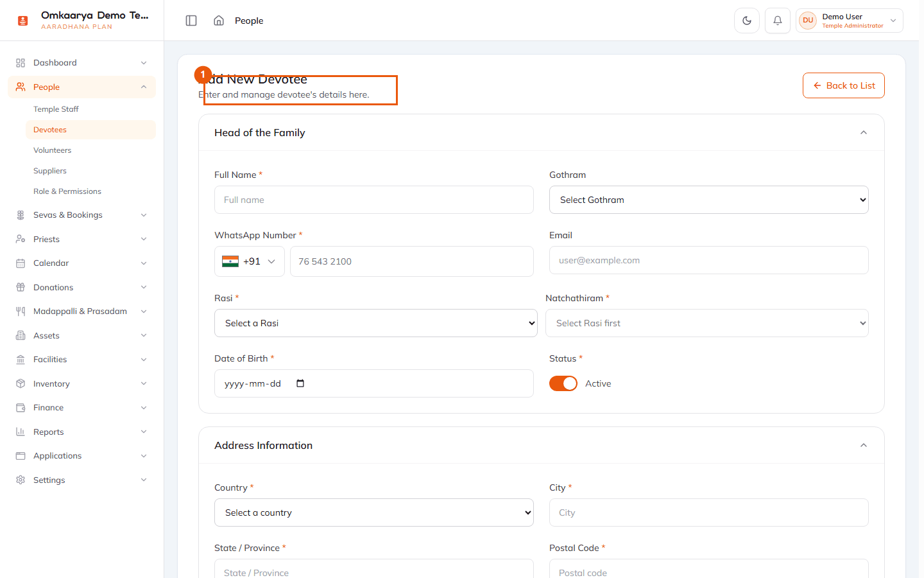Click the Facilities building icon
The height and width of the screenshot is (578, 924).
point(21,360)
